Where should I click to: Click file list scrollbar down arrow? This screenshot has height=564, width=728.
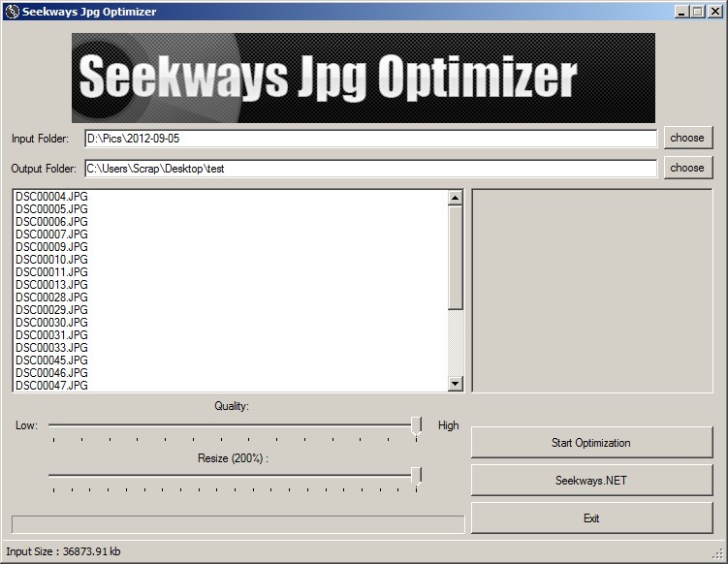455,384
